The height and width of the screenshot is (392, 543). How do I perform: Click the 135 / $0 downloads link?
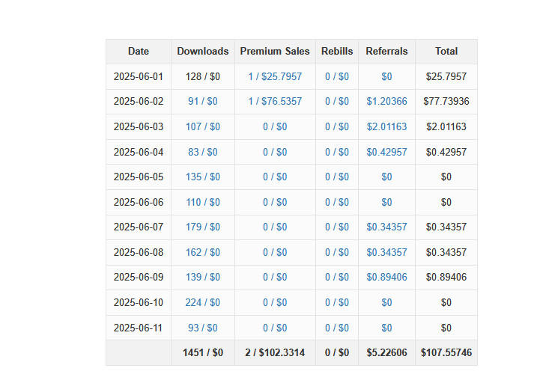click(202, 177)
